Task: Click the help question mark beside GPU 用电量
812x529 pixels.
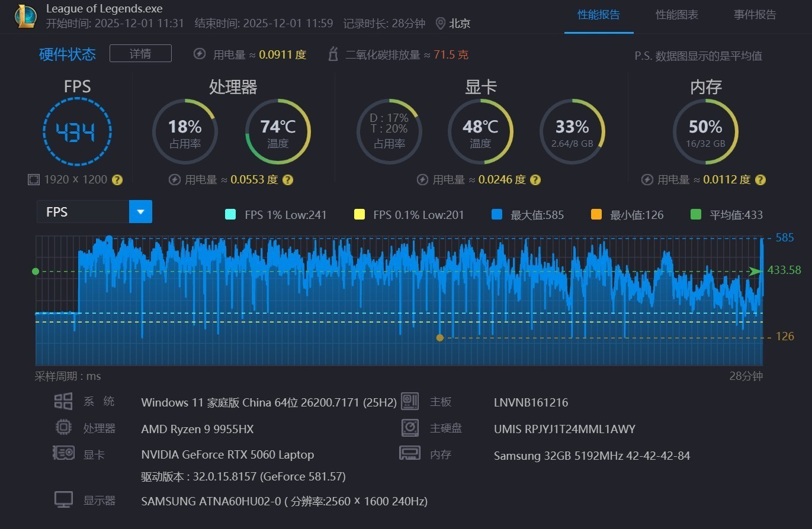Action: click(x=535, y=180)
